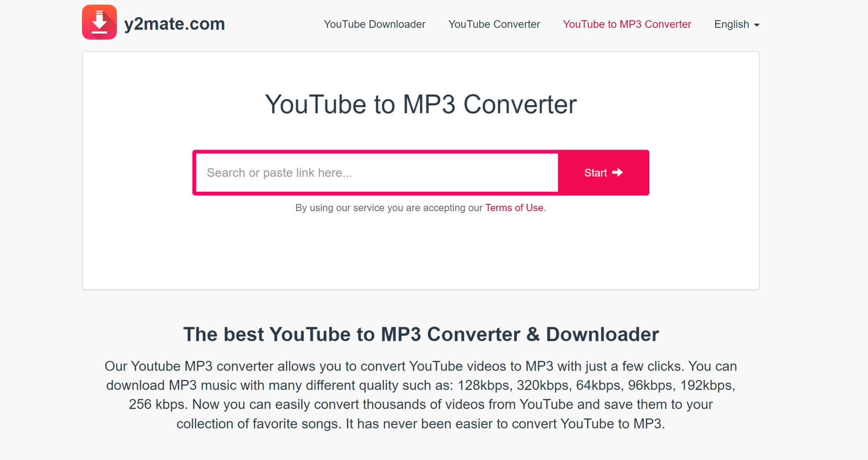Click the y2mate download icon badge
The image size is (868, 460).
pyautogui.click(x=97, y=24)
